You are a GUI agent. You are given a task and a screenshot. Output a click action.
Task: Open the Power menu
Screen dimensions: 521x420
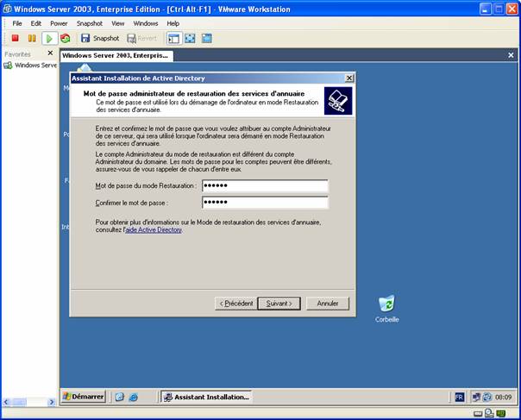tap(59, 23)
